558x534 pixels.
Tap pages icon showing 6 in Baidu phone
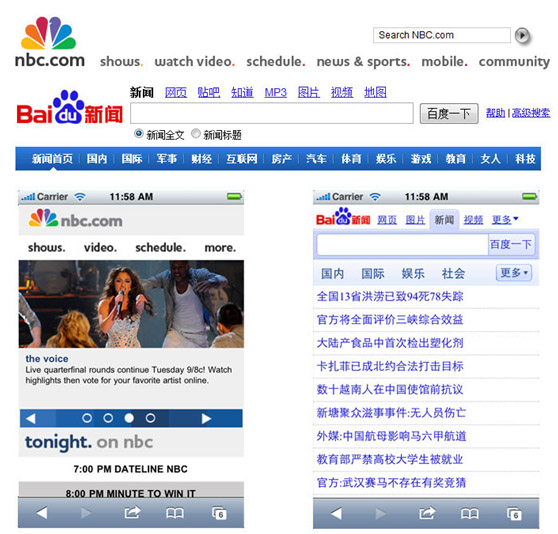514,514
